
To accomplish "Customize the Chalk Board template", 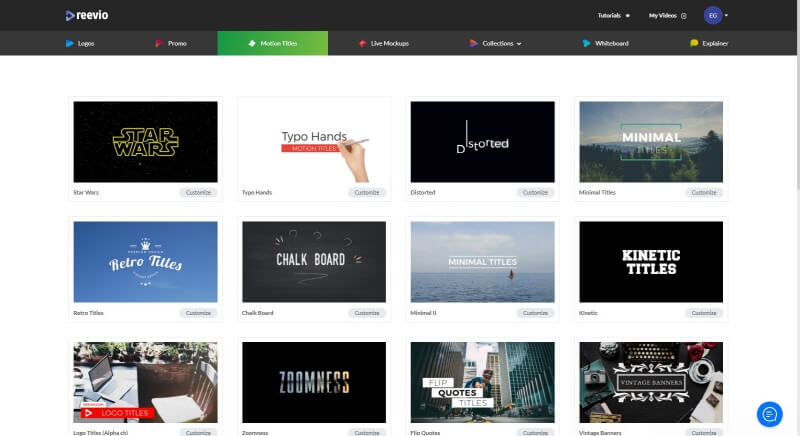I will click(367, 313).
